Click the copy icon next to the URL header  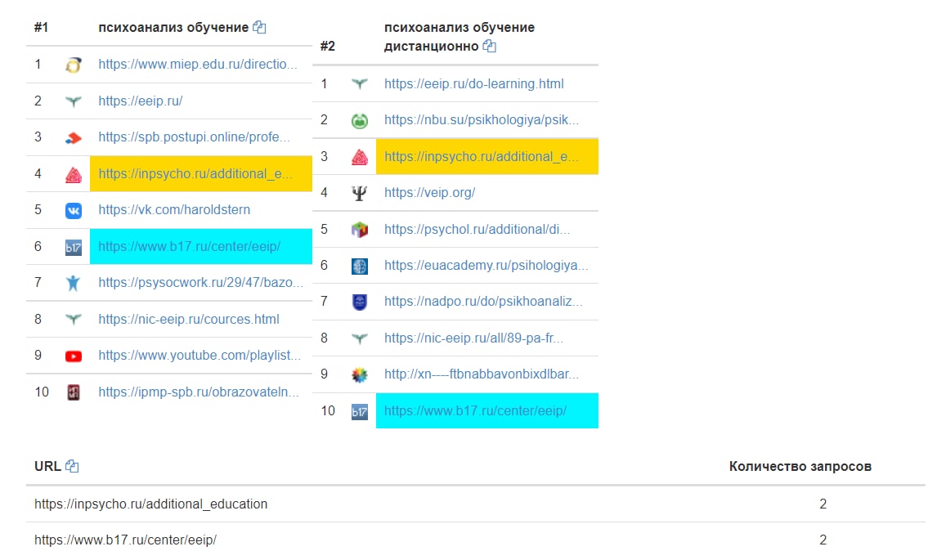click(x=72, y=466)
